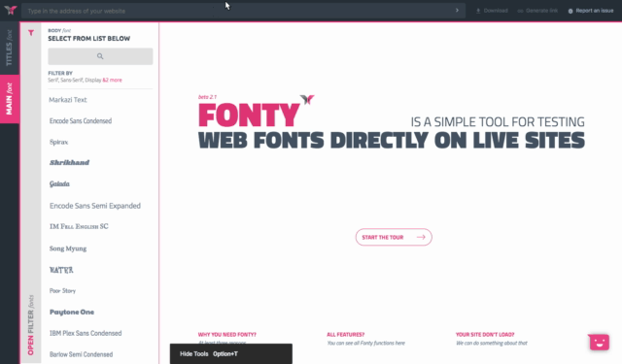
Task: Click the pink filter funnel icon
Action: tap(31, 33)
